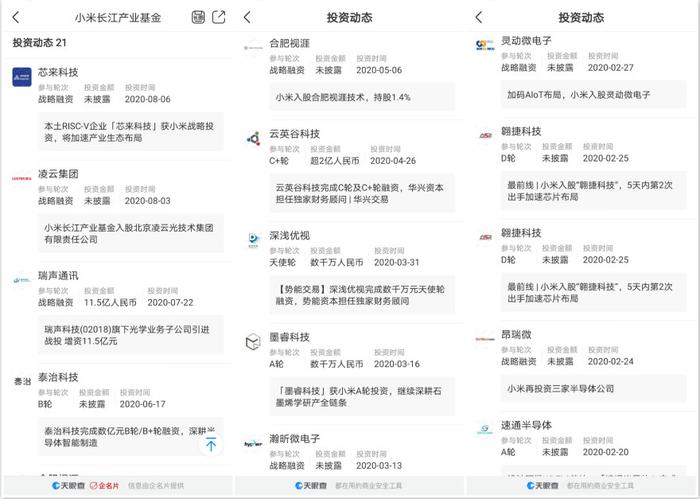The width and height of the screenshot is (700, 499).
Task: Open 速通半导体 company name
Action: pos(526,425)
